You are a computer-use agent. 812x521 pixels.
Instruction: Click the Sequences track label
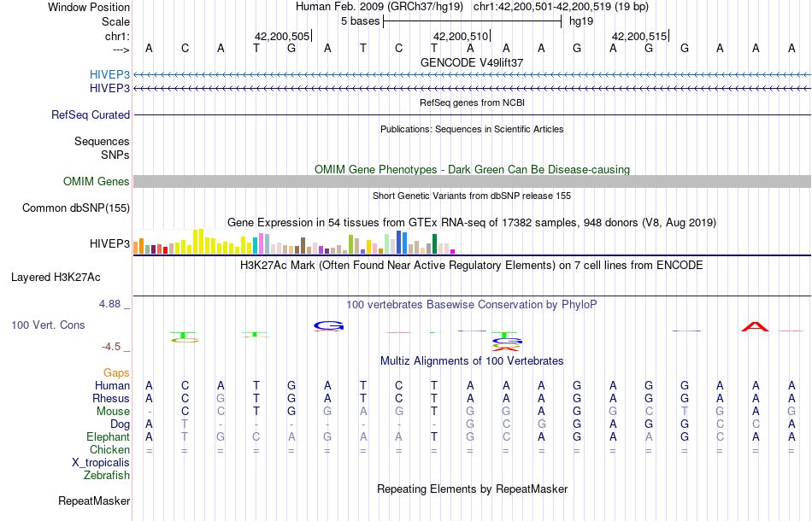coord(102,141)
